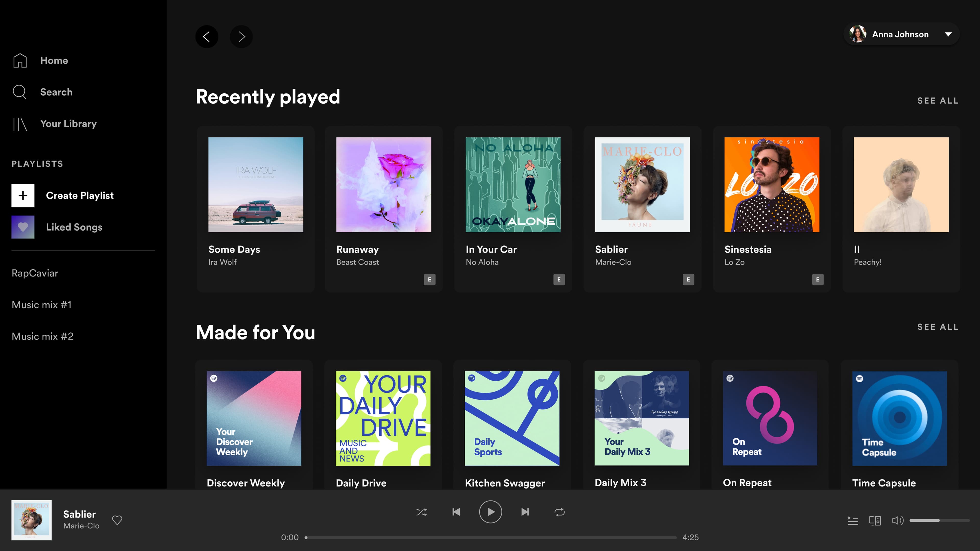
Task: Click the Lo Zo artist name
Action: click(734, 262)
